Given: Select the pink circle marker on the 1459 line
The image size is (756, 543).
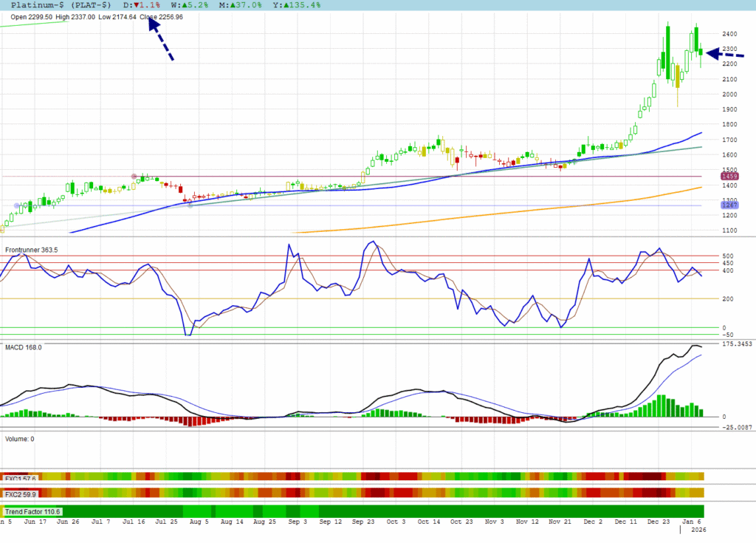Looking at the screenshot, I should pos(134,177).
